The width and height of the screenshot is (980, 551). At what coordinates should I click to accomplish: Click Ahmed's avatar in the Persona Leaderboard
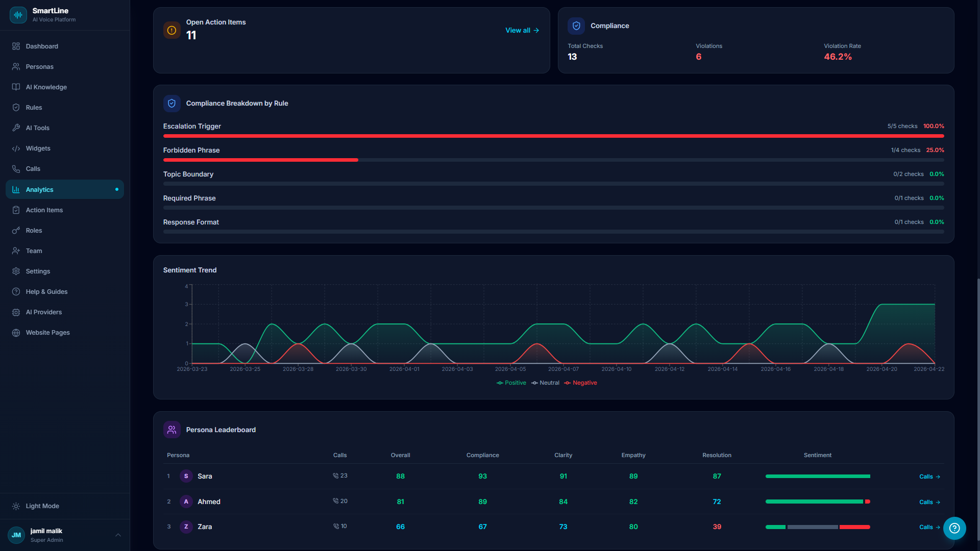pos(186,502)
